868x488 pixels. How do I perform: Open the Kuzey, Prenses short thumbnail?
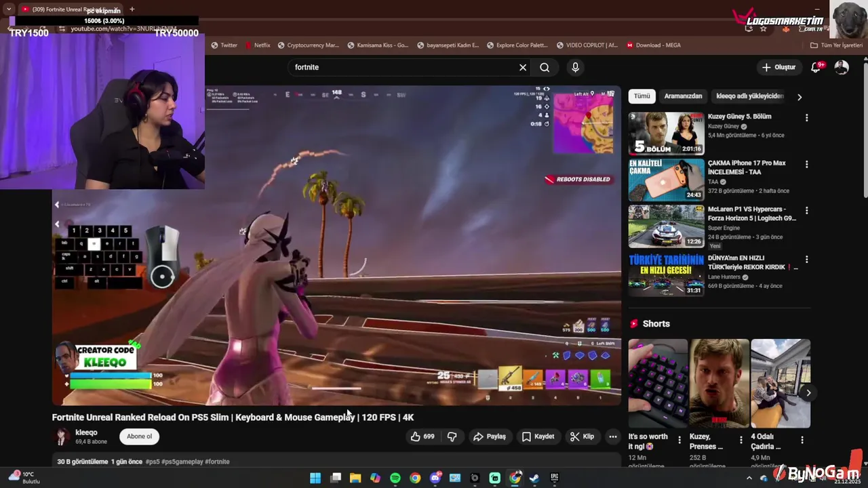click(719, 384)
